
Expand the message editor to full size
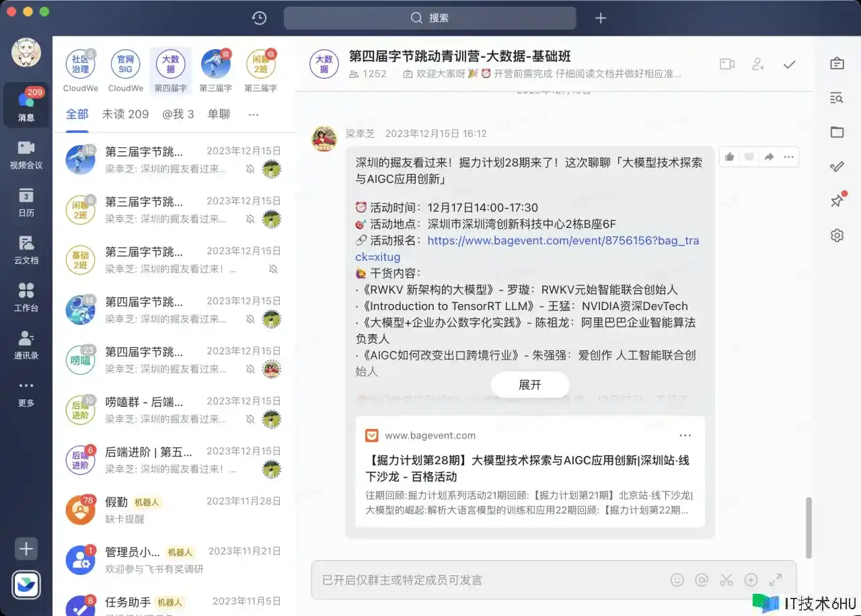(776, 580)
